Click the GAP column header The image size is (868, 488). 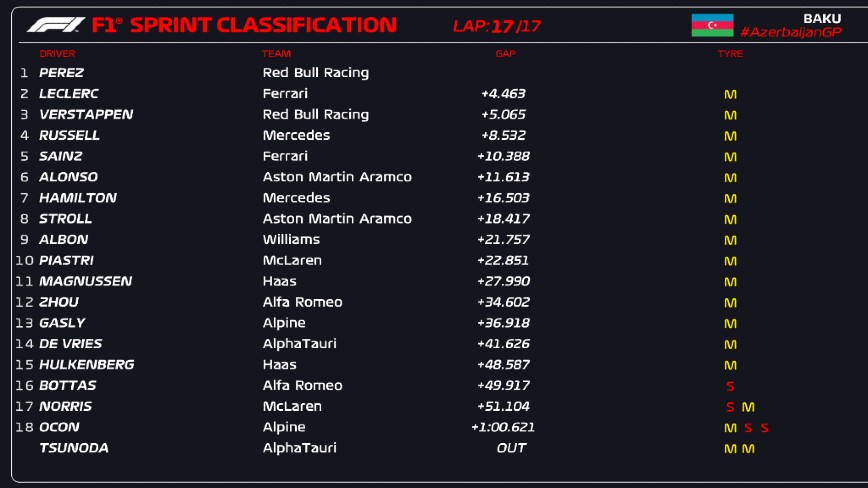pyautogui.click(x=505, y=54)
